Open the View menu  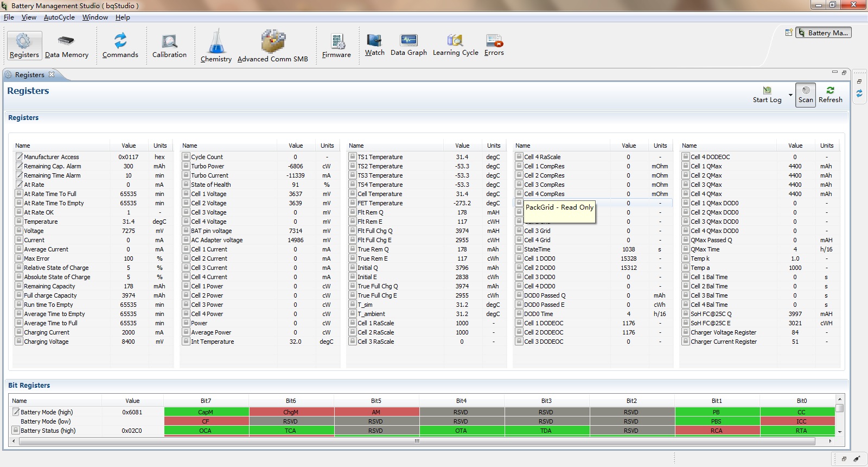29,17
